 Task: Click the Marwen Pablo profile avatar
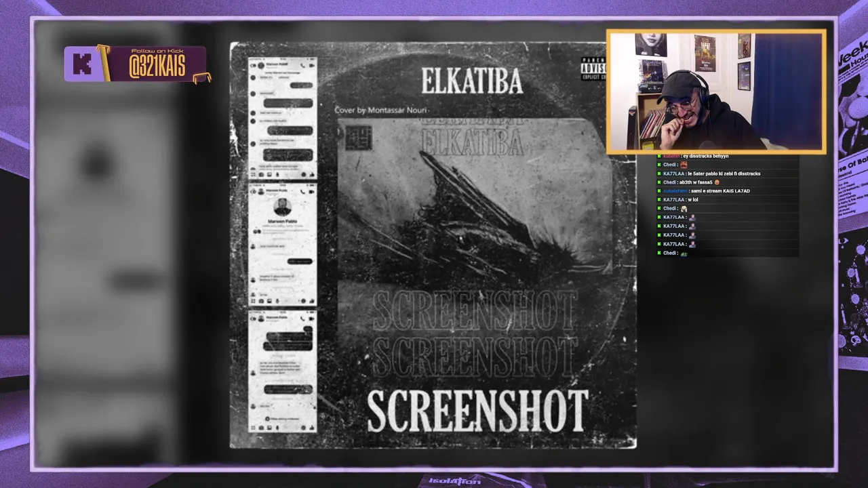click(282, 207)
